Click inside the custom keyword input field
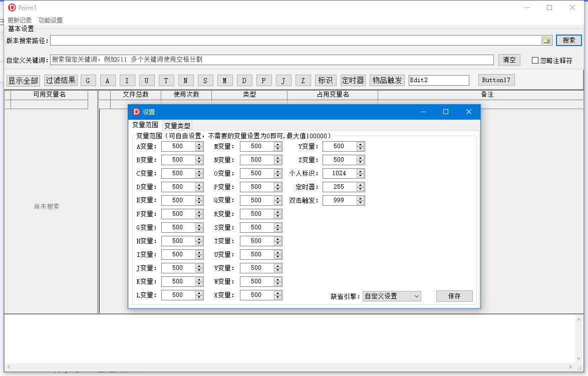The image size is (588, 376). click(x=250, y=60)
